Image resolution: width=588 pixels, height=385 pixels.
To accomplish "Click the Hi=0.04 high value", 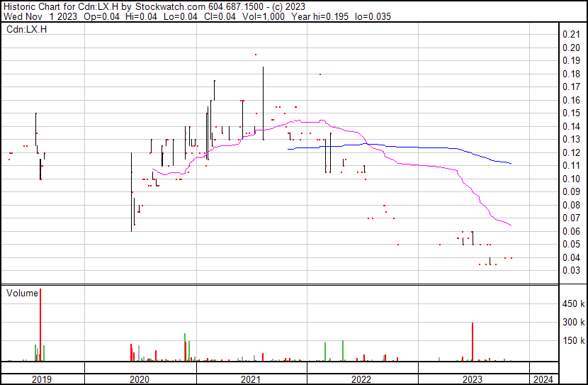I will point(142,16).
